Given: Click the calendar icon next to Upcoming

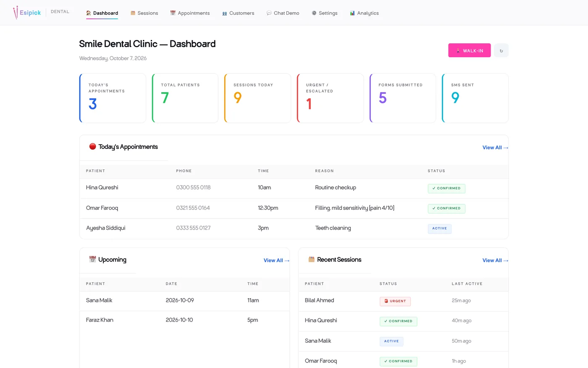Looking at the screenshot, I should [92, 259].
